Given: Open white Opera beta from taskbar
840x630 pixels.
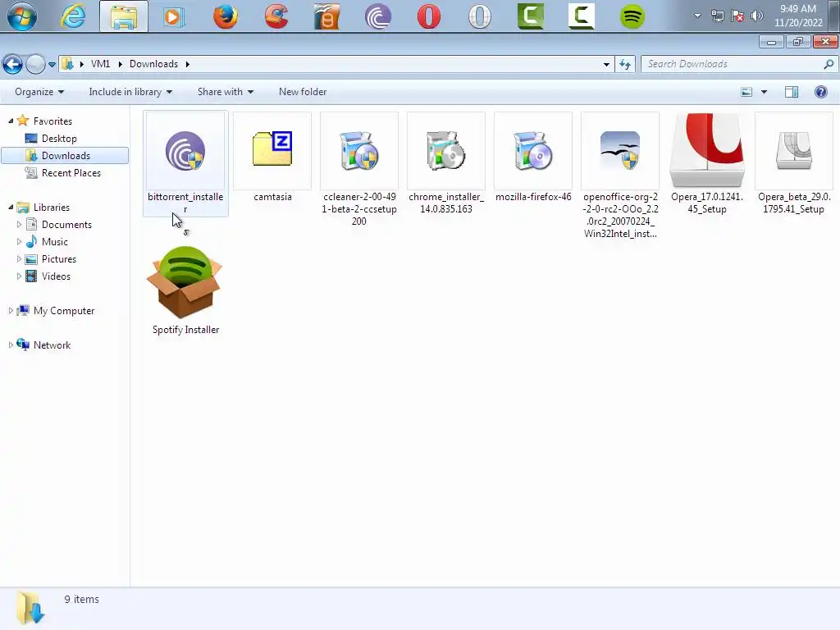Looking at the screenshot, I should [479, 16].
